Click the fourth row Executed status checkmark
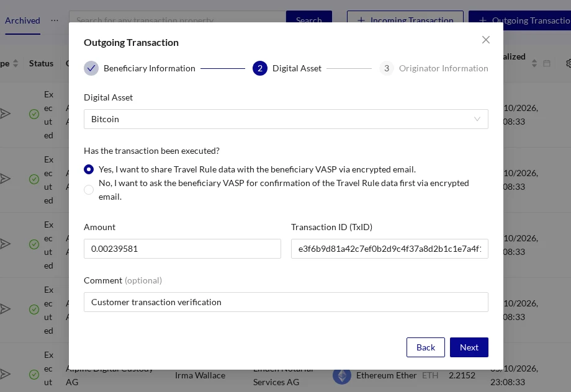 pos(34,310)
